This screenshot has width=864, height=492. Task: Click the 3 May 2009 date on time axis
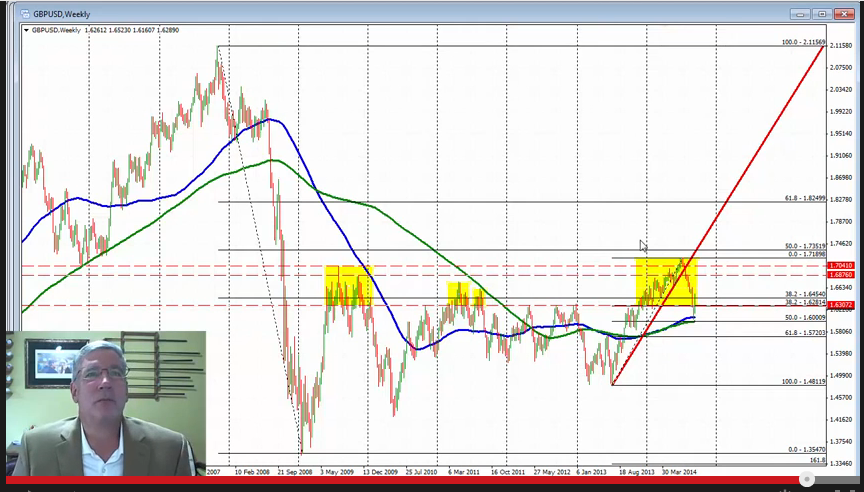click(x=337, y=472)
